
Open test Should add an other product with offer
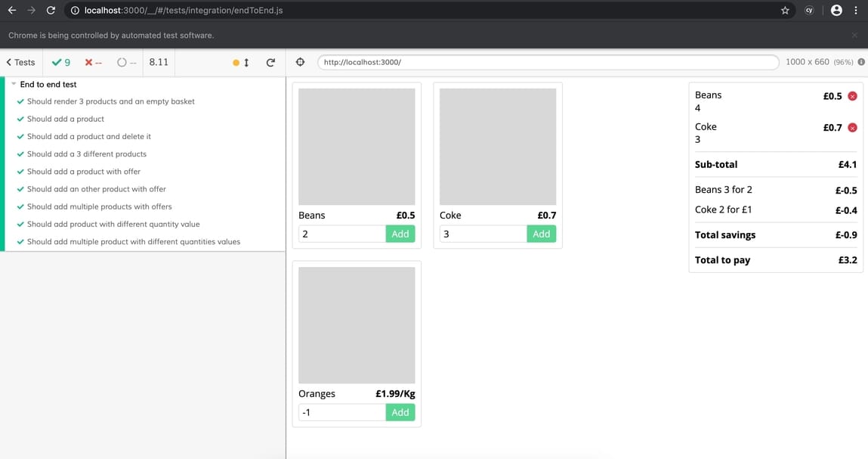pyautogui.click(x=97, y=189)
